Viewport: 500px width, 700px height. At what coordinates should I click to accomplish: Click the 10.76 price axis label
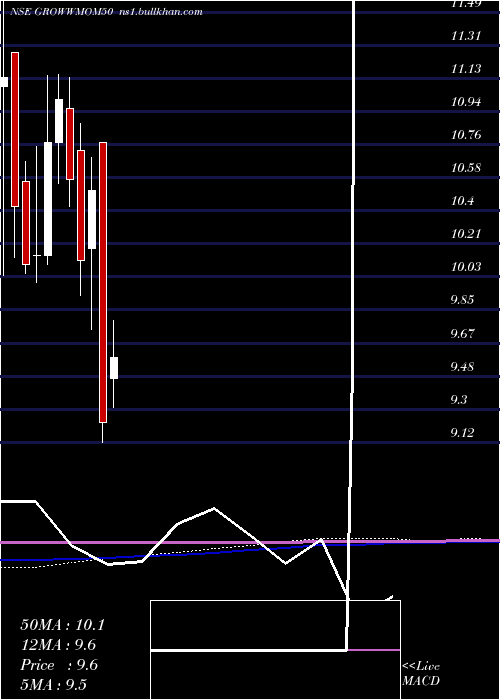point(466,135)
